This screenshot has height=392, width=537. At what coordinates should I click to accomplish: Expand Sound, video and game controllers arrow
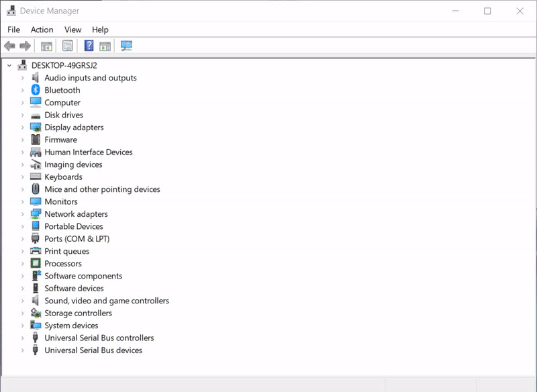23,301
